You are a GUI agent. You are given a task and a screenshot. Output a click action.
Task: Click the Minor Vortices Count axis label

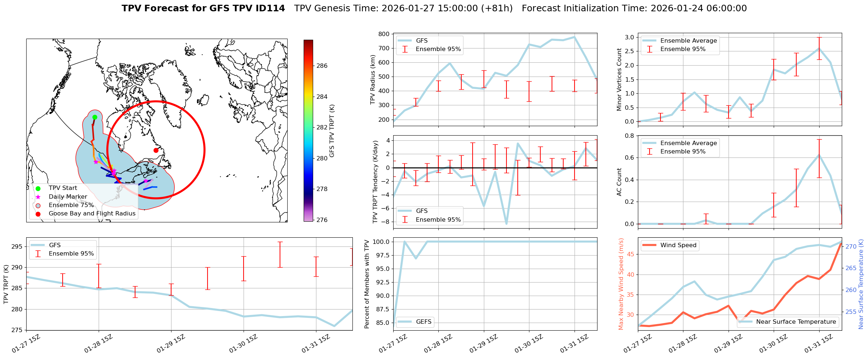click(619, 79)
